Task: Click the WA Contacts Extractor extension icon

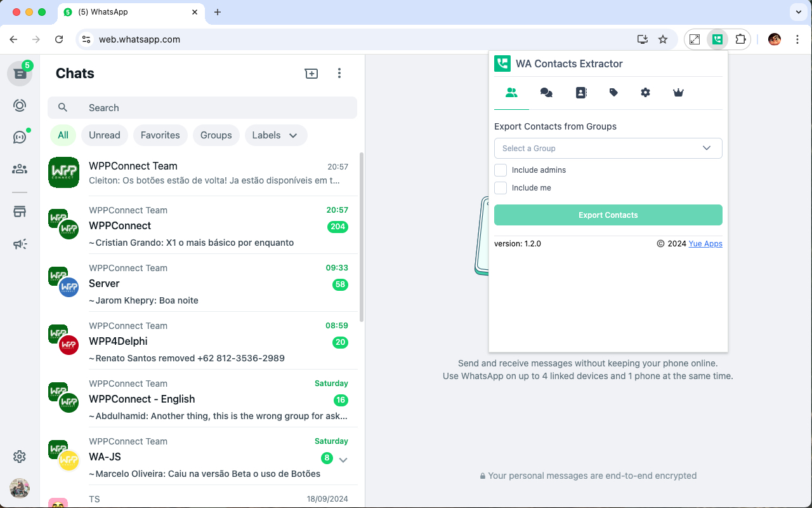Action: [717, 39]
